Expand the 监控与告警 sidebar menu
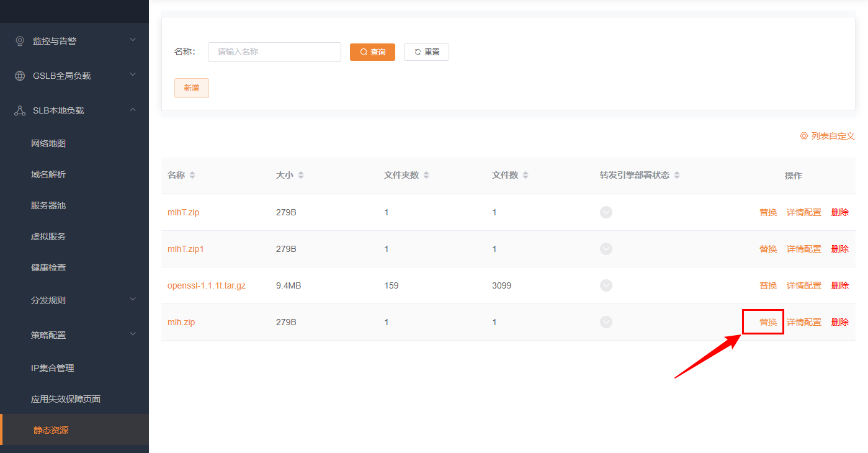 point(132,40)
